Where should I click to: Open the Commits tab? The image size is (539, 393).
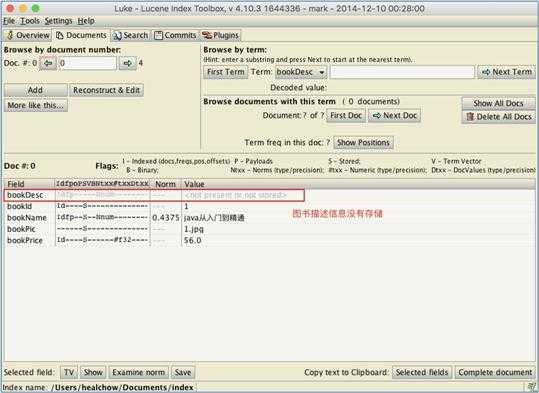[x=175, y=35]
